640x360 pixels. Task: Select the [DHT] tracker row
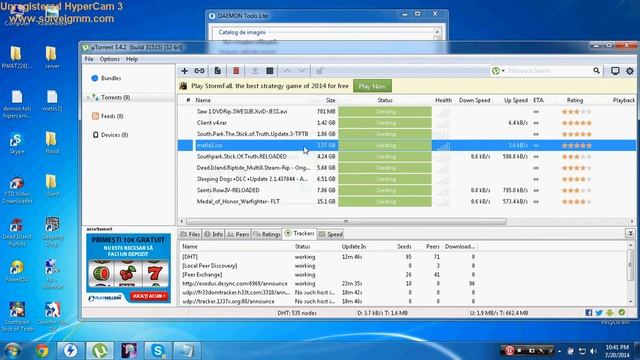point(329,257)
